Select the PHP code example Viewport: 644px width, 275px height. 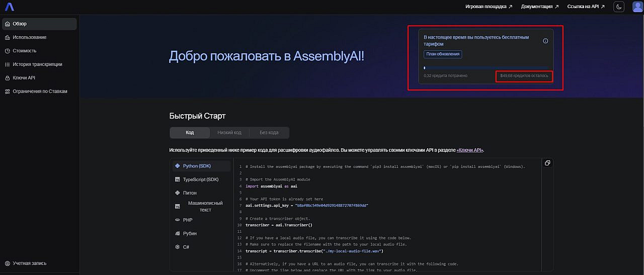click(201, 220)
